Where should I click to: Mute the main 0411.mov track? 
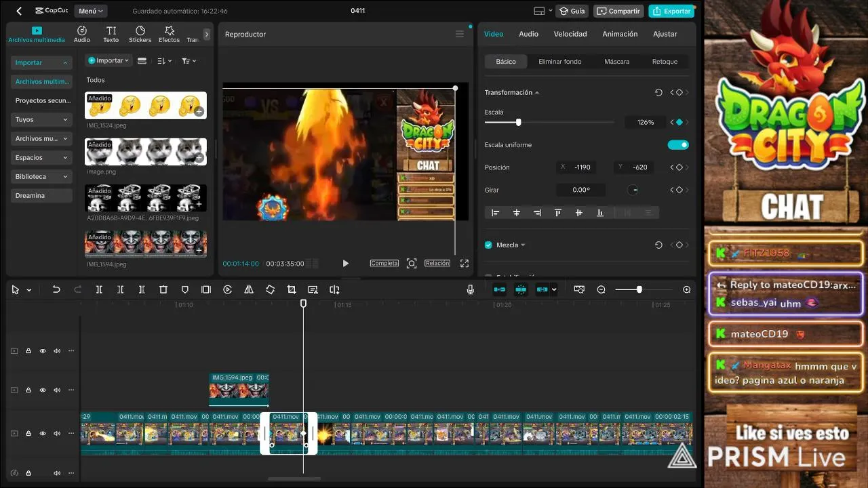pos(57,434)
